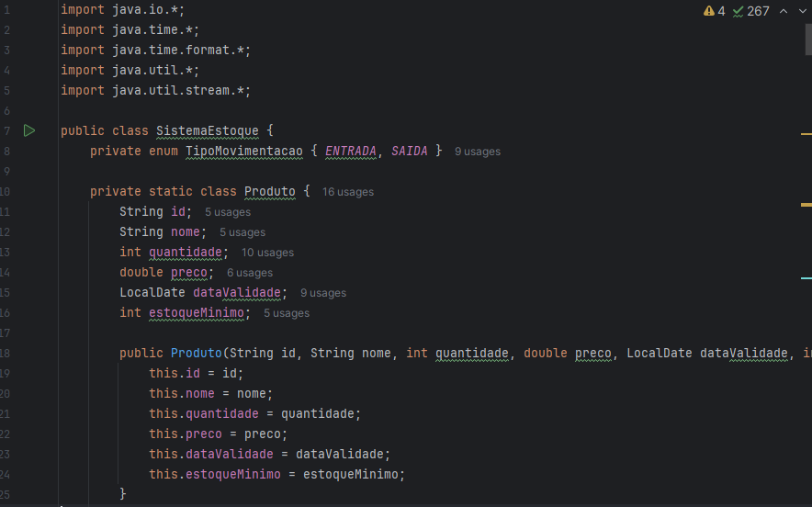This screenshot has width=812, height=507.
Task: Click the String nome field declaration
Action: pyautogui.click(x=164, y=232)
